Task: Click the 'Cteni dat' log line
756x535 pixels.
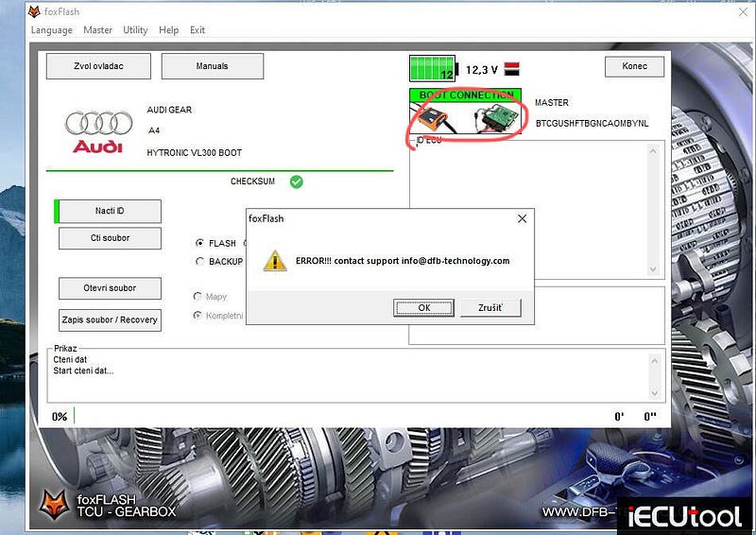Action: pyautogui.click(x=70, y=359)
